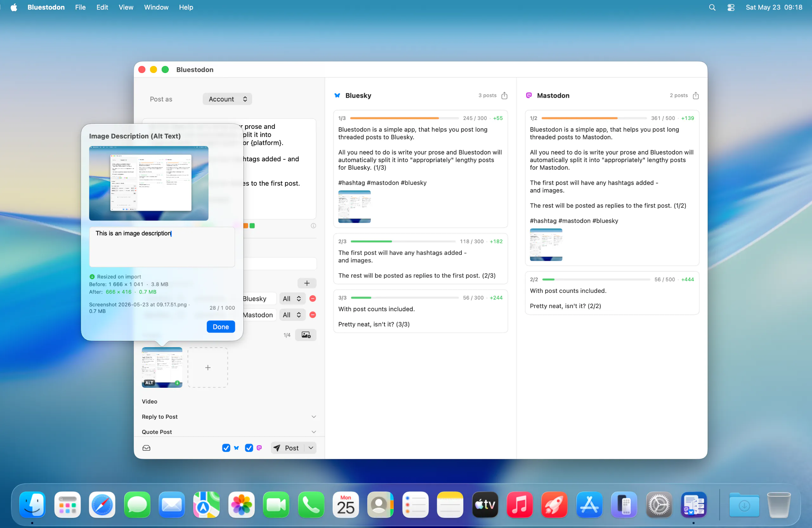The height and width of the screenshot is (528, 812).
Task: Click the Post send button
Action: point(287,448)
